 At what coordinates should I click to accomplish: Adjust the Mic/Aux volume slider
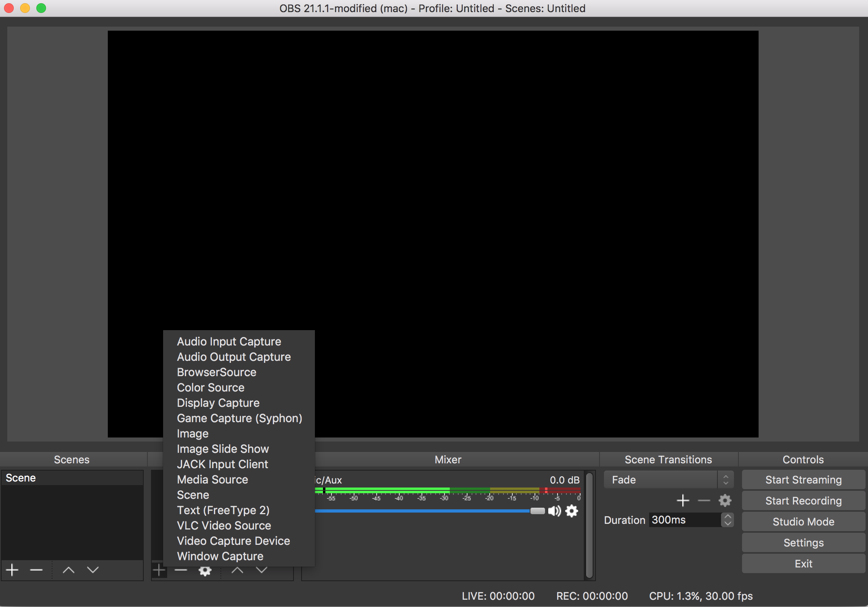pyautogui.click(x=537, y=511)
